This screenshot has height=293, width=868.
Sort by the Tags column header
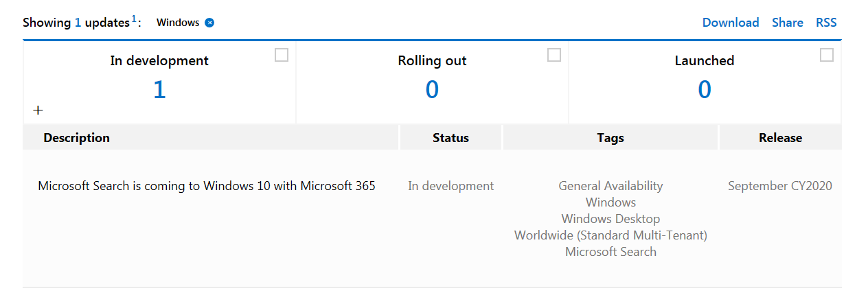click(610, 138)
